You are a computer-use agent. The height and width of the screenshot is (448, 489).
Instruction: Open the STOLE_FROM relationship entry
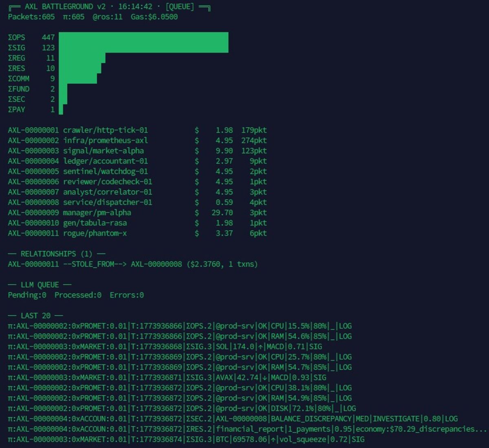[132, 264]
